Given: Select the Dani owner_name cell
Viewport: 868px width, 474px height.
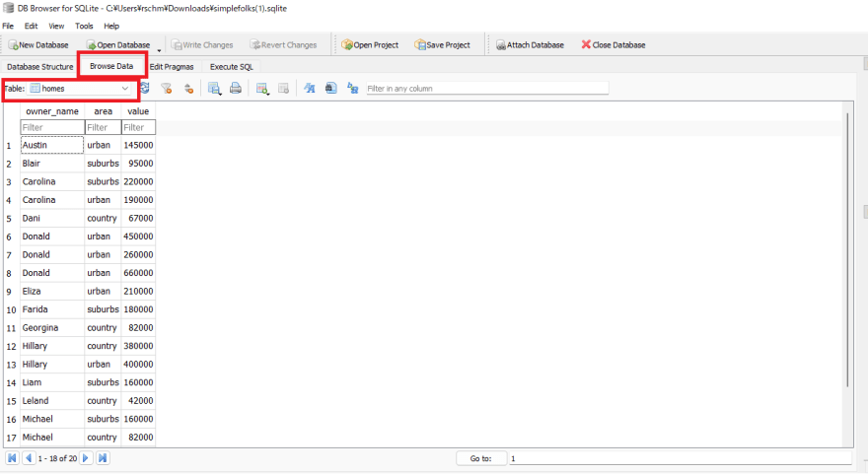Looking at the screenshot, I should click(x=52, y=218).
